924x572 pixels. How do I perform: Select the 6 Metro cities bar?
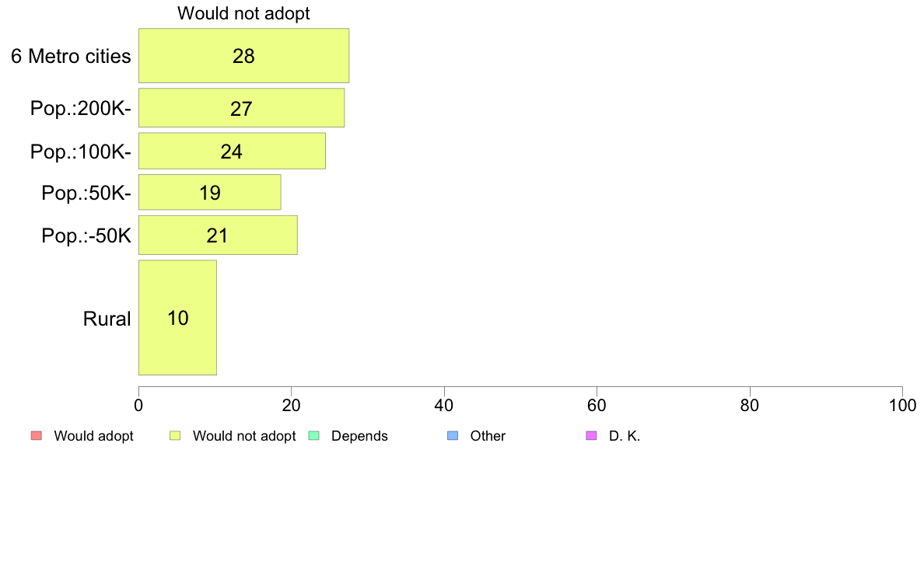coord(244,55)
